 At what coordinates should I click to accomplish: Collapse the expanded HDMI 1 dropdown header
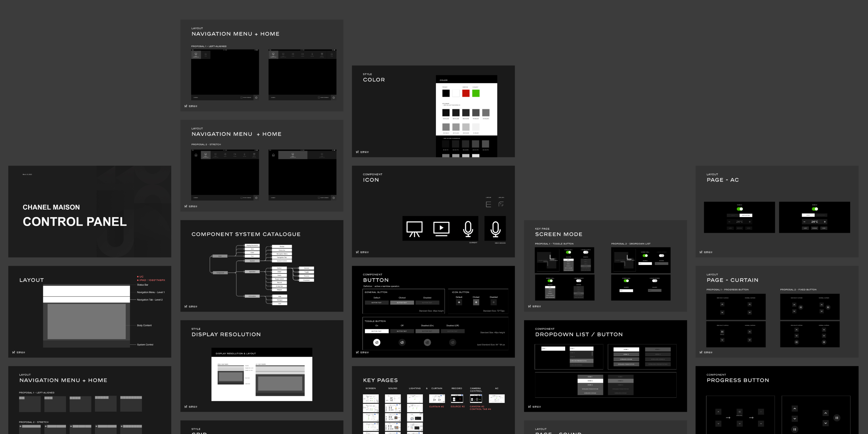pos(581,349)
